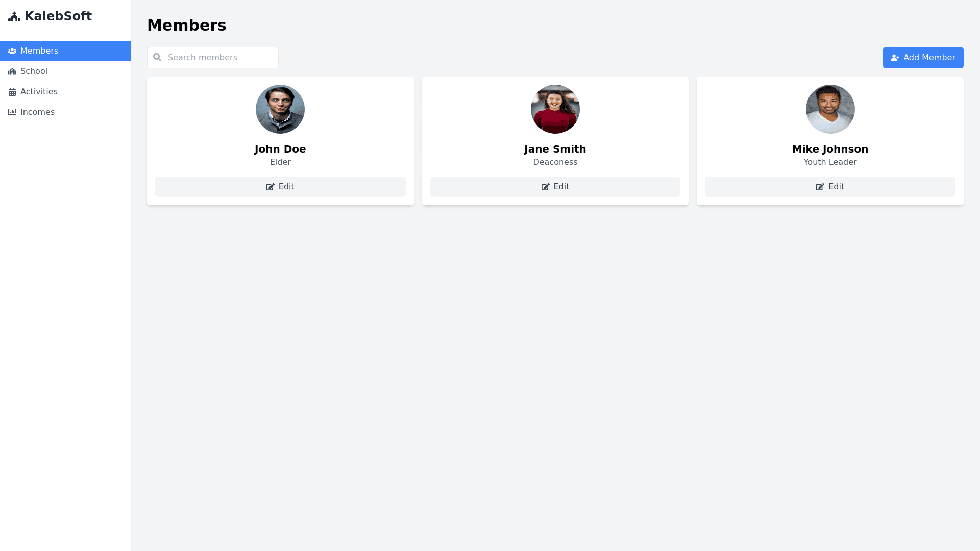This screenshot has width=980, height=551.
Task: Click the magnifying glass search icon
Action: [x=157, y=58]
